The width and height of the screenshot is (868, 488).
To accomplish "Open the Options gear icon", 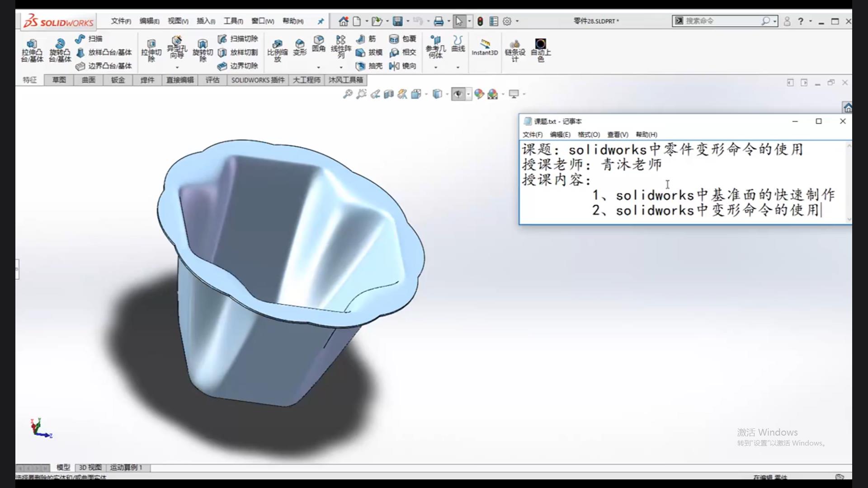I will point(507,21).
